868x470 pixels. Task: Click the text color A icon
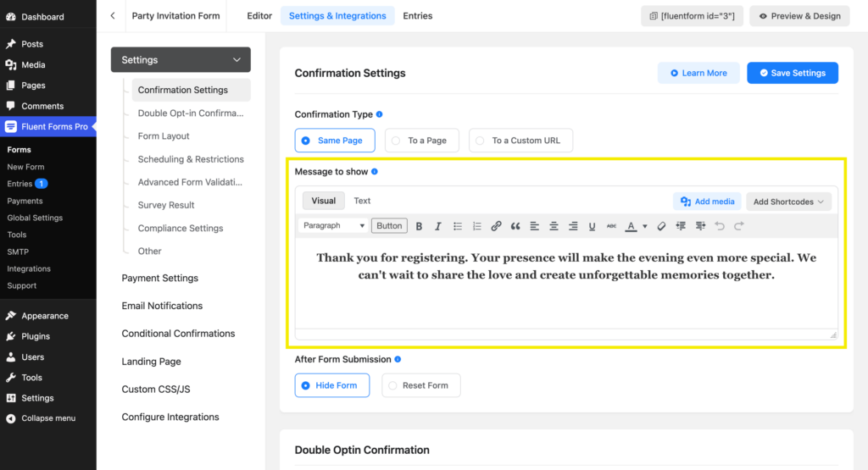631,226
